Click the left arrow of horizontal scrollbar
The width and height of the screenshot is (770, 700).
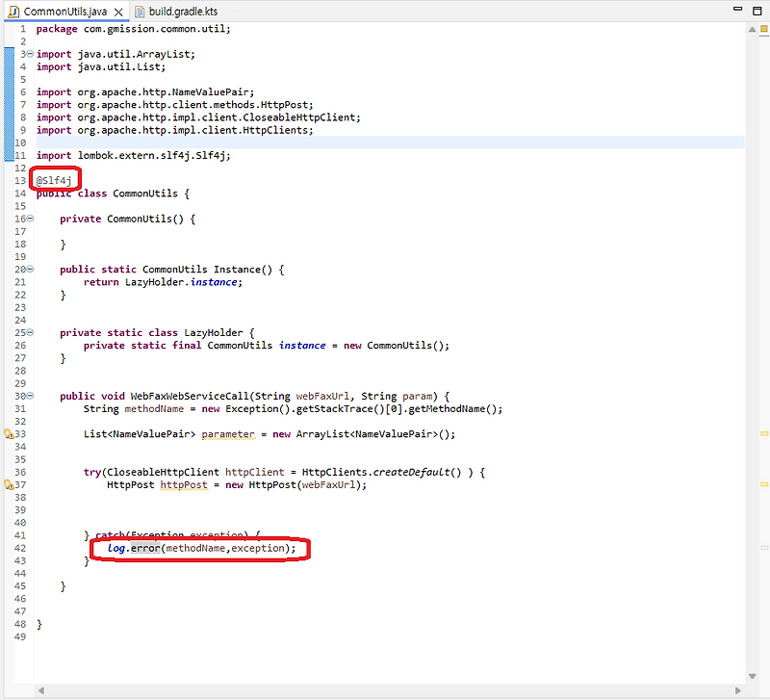point(39,689)
